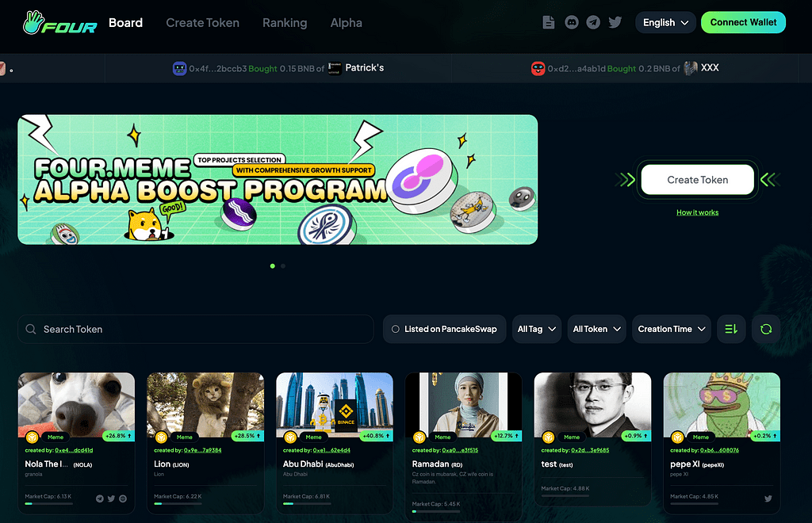This screenshot has width=812, height=523.
Task: Open website globe icon on Nola card
Action: tap(123, 498)
